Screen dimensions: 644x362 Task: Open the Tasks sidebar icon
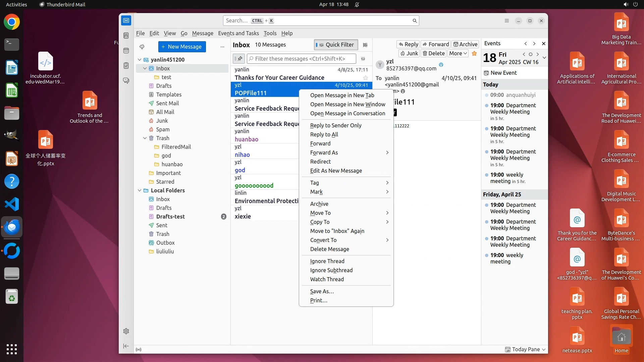[126, 66]
